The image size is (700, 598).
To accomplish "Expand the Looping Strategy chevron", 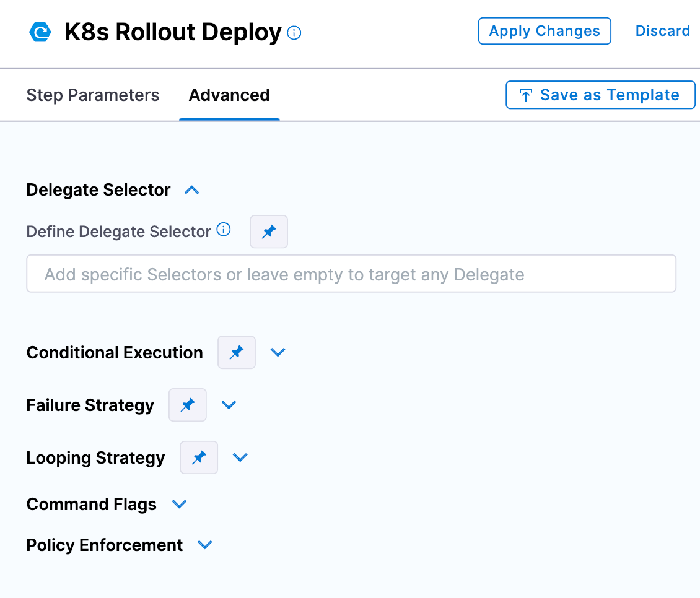I will [240, 457].
